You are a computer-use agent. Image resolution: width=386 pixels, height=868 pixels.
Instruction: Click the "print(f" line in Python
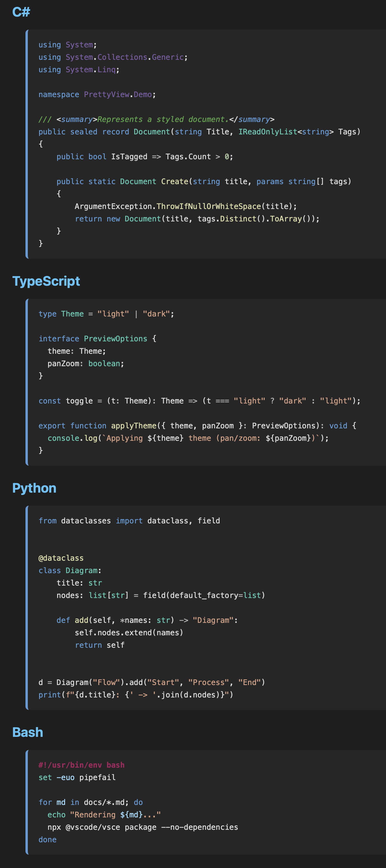click(x=136, y=695)
